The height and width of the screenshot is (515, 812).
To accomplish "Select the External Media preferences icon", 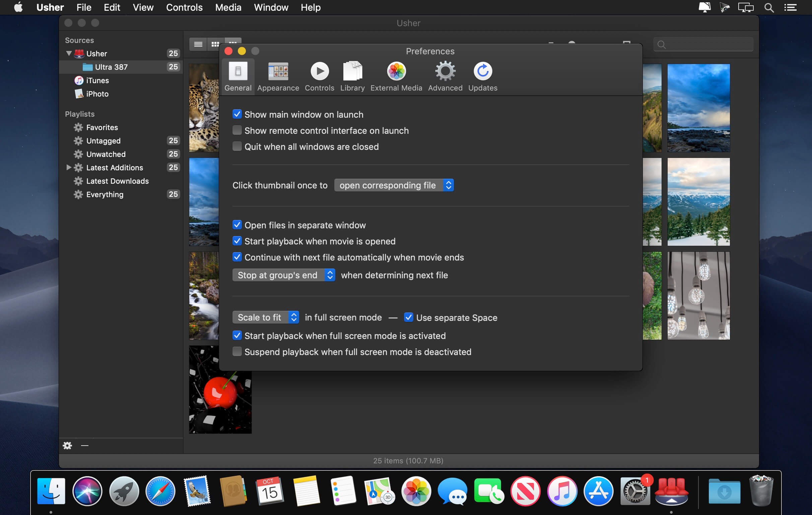I will point(396,76).
